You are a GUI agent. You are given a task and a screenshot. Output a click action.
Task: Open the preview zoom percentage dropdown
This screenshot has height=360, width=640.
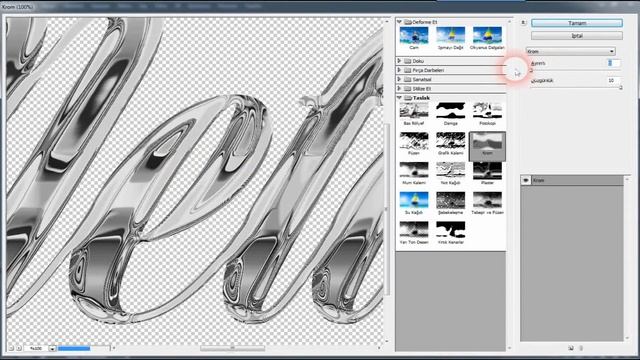(52, 348)
